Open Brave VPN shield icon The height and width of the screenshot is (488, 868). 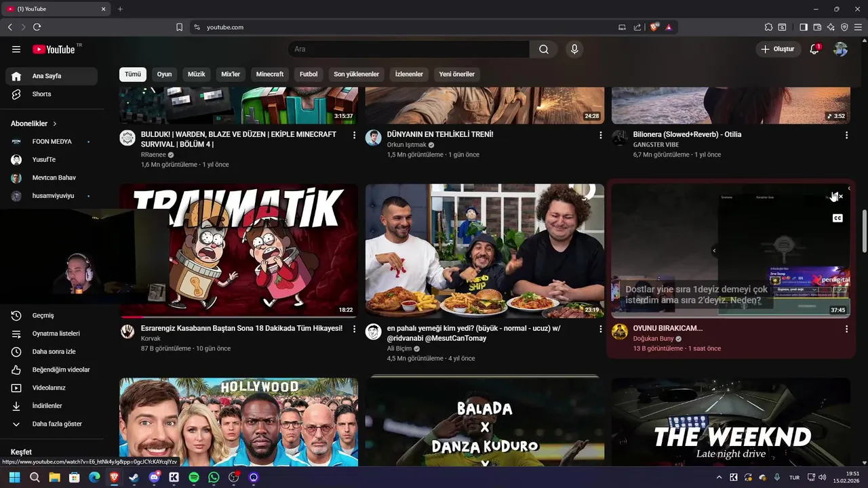[x=844, y=27]
